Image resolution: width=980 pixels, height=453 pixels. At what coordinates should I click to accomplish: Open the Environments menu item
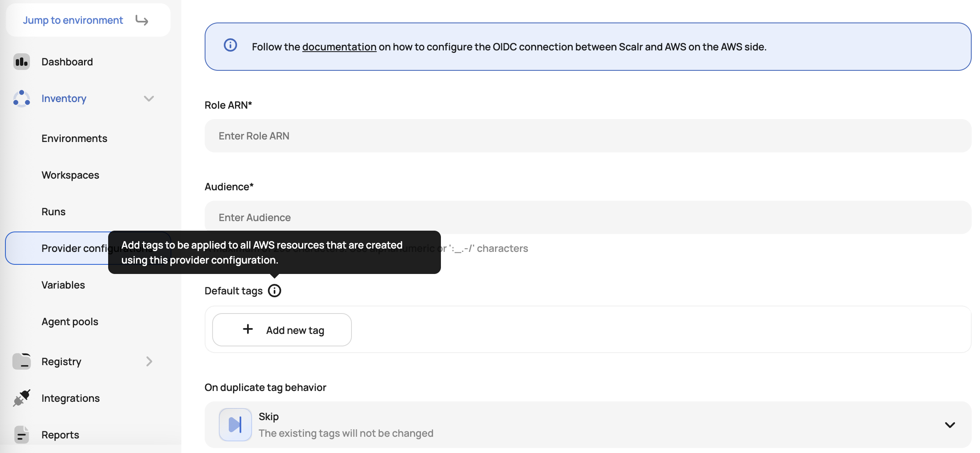tap(74, 138)
